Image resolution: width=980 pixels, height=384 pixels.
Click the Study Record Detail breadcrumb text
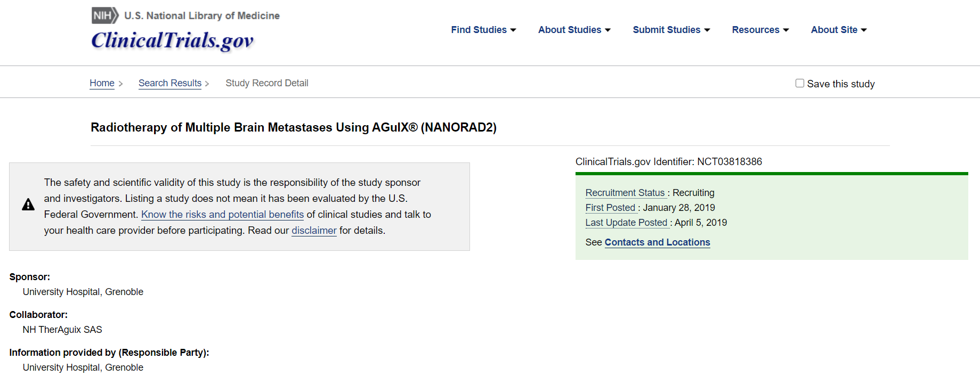click(x=267, y=83)
